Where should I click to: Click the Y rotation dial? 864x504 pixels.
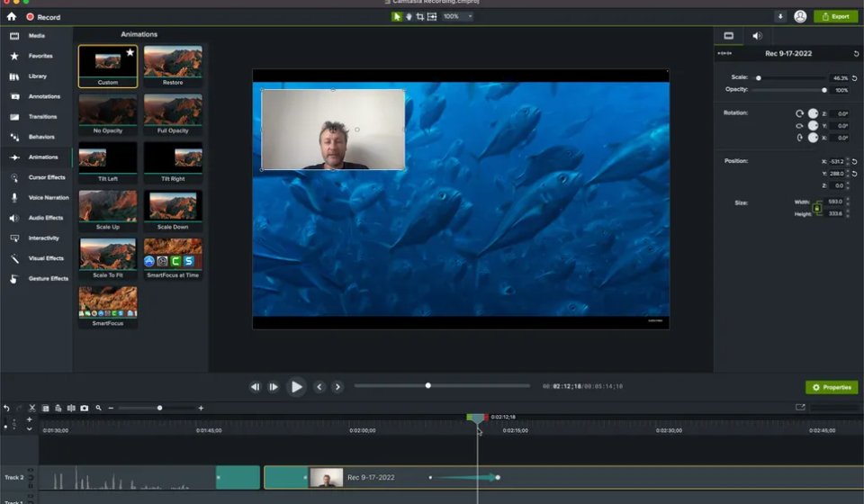[813, 126]
